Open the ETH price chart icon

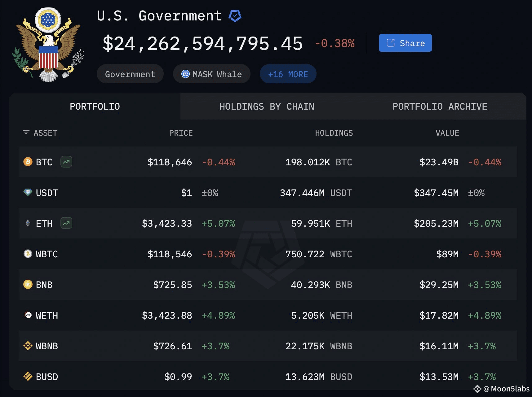coord(66,223)
